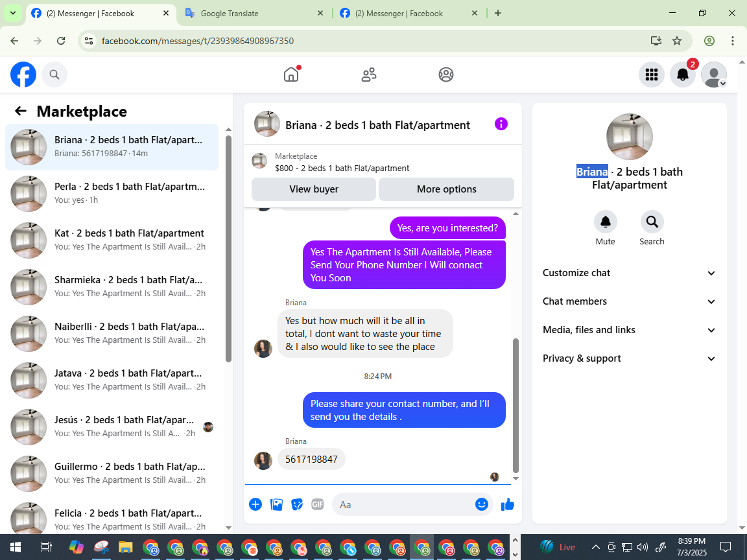The height and width of the screenshot is (560, 747).
Task: Open the Sharmieka conversation
Action: coord(112,286)
